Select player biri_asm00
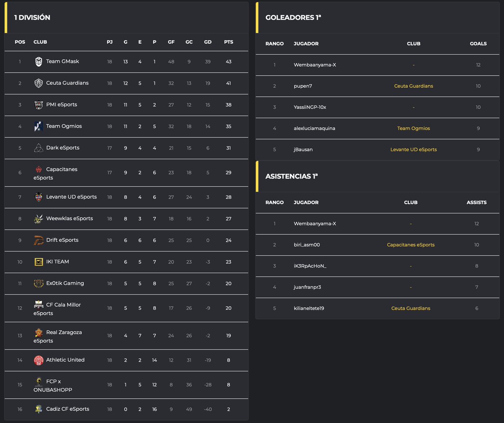 tap(307, 245)
